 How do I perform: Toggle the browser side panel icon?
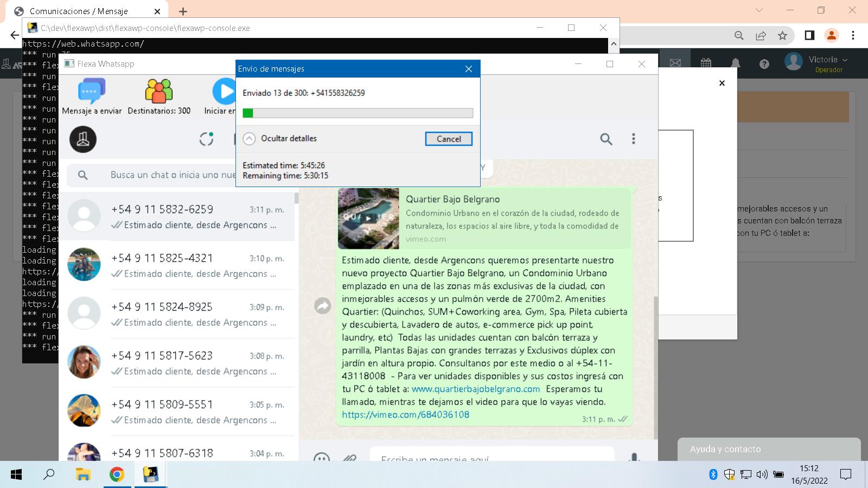[x=809, y=35]
